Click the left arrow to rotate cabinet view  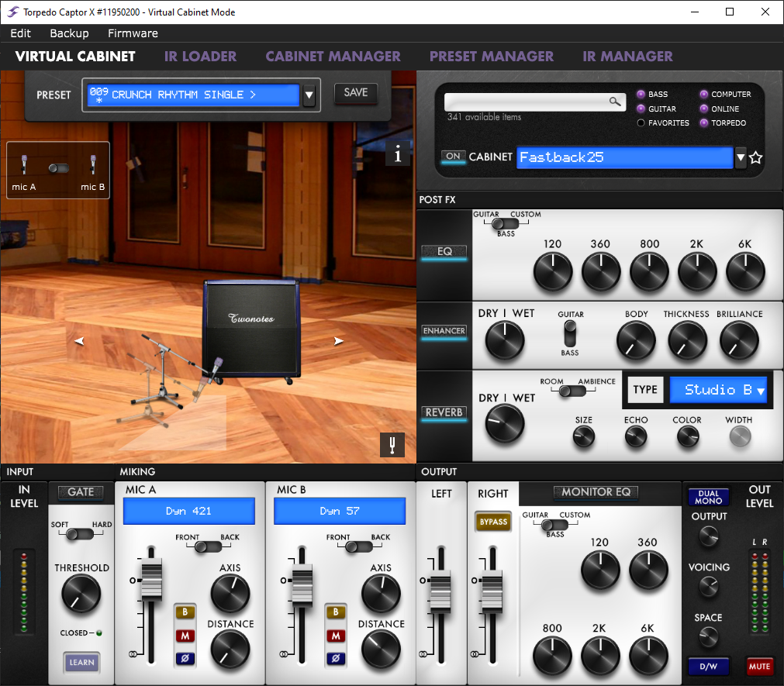point(79,341)
